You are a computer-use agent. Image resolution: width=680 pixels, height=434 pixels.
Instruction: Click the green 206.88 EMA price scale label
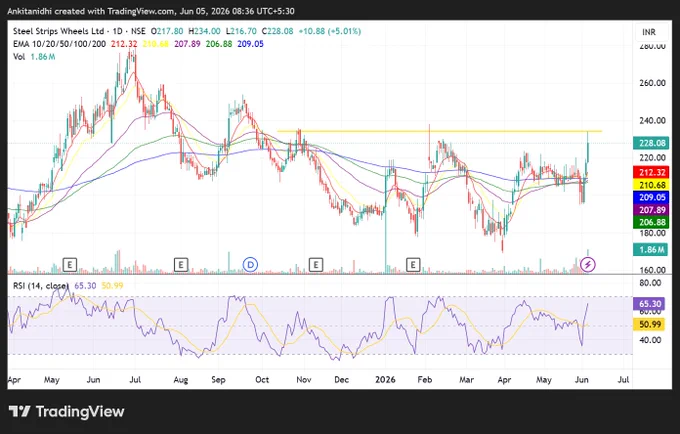[x=651, y=222]
